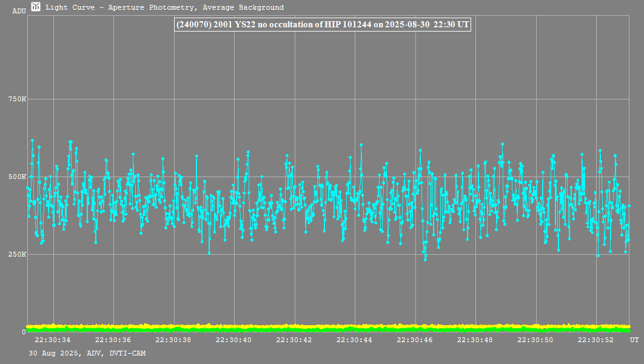The image size is (644, 364).
Task: Click the 22:30:44 time tick label
Action: (x=355, y=340)
